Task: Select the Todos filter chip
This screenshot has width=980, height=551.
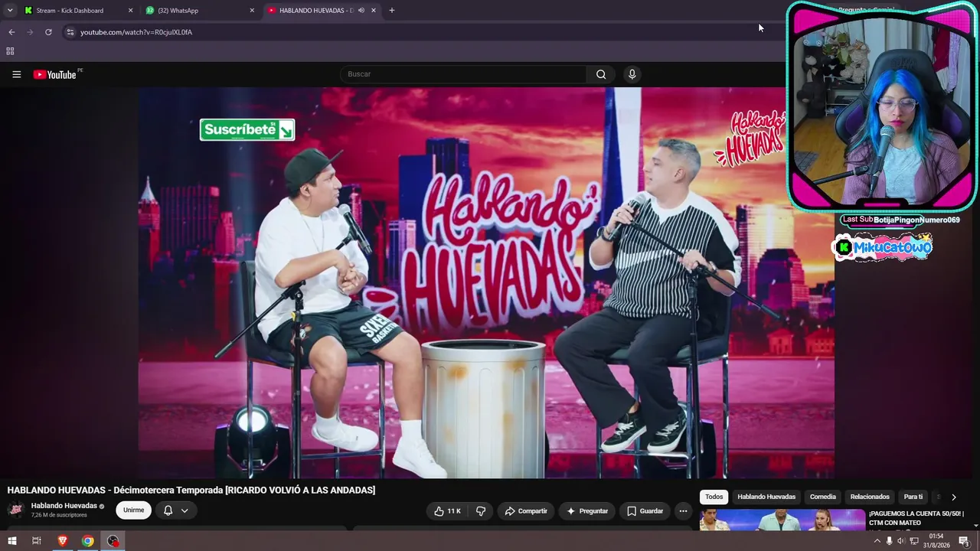Action: [714, 497]
